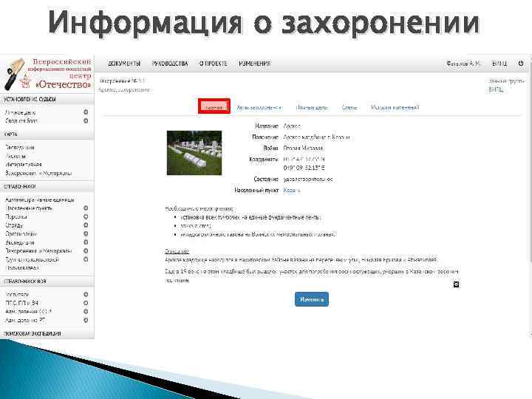Viewport: 532px width, 399px height.
Task: Click plus icon beside Адм. деление СССР
Action: [x=86, y=312]
